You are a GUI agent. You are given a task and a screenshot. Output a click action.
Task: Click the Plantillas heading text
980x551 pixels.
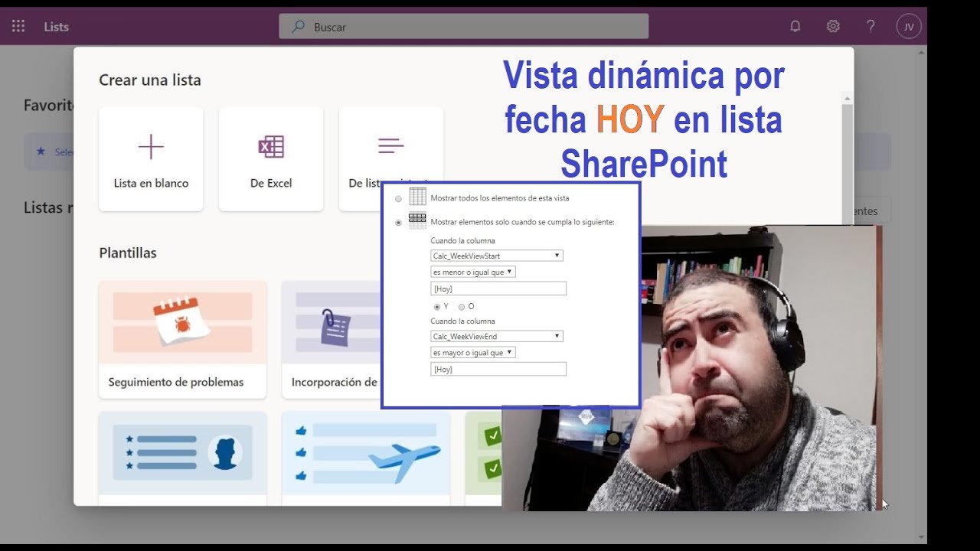click(x=128, y=253)
